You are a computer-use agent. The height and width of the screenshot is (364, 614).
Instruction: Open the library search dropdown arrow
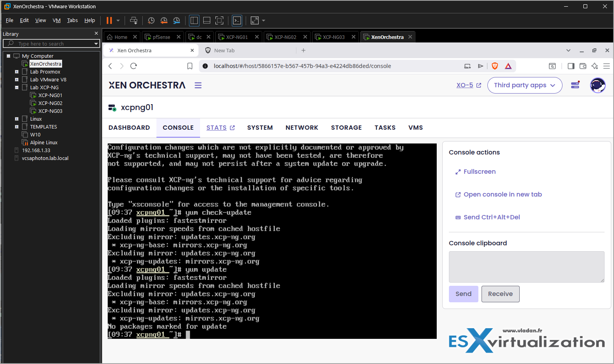pyautogui.click(x=96, y=44)
